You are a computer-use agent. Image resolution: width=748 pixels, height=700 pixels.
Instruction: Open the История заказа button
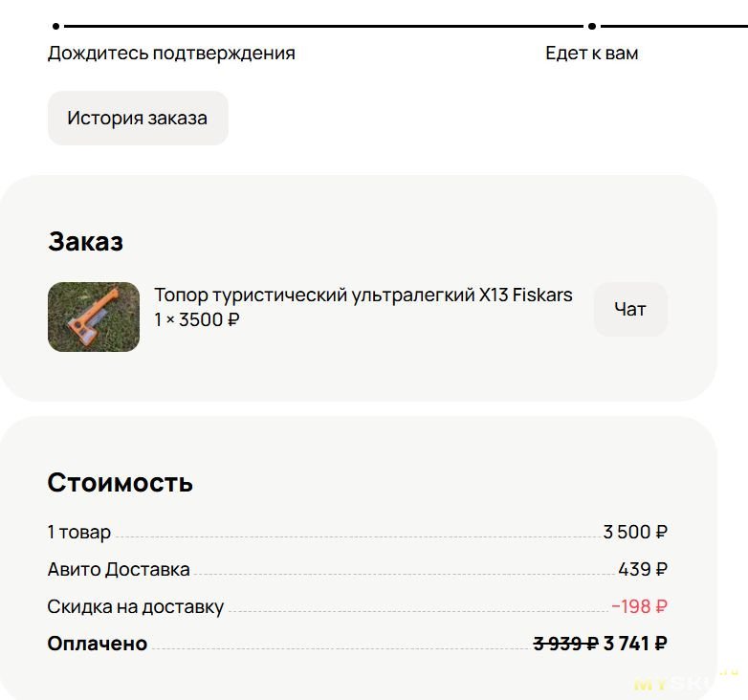137,119
